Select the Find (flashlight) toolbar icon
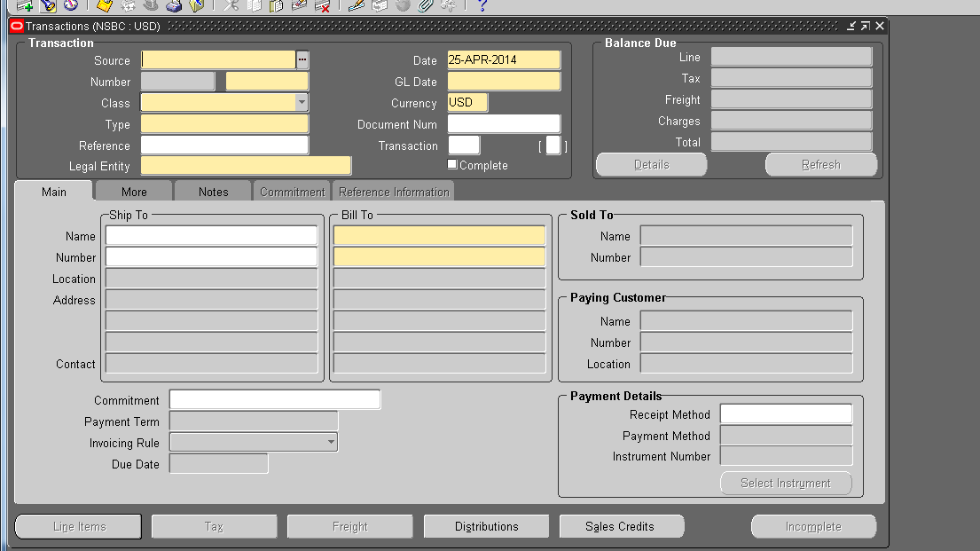This screenshot has width=980, height=551. pos(47,6)
